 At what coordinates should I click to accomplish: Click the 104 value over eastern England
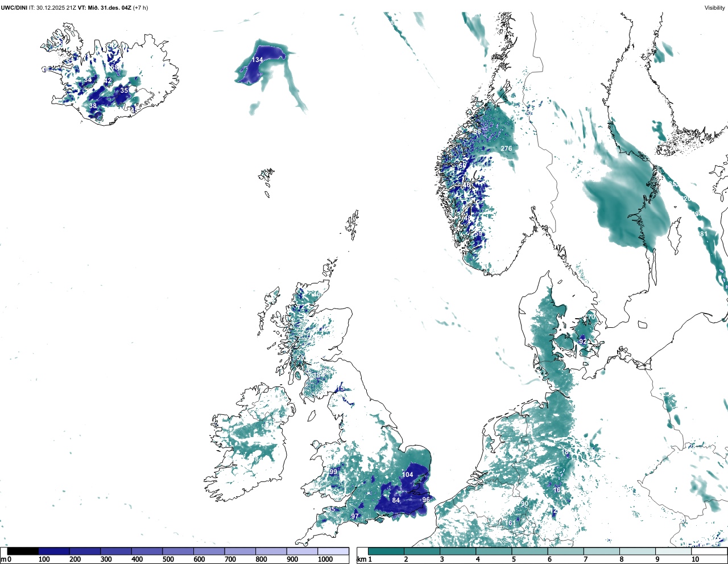pyautogui.click(x=408, y=475)
